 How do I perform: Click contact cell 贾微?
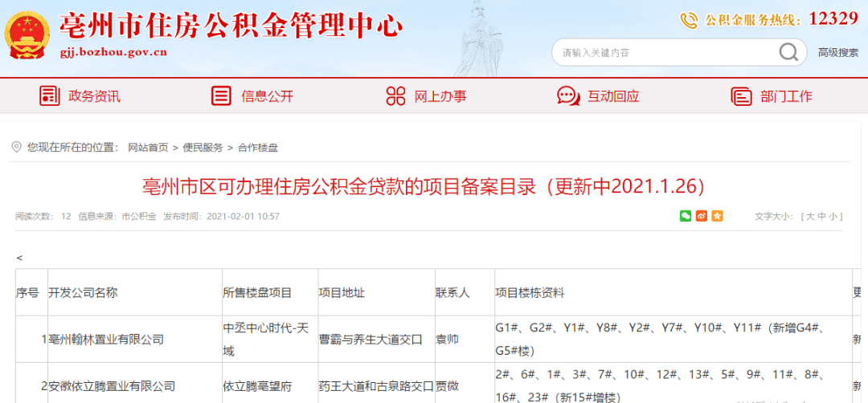(447, 386)
